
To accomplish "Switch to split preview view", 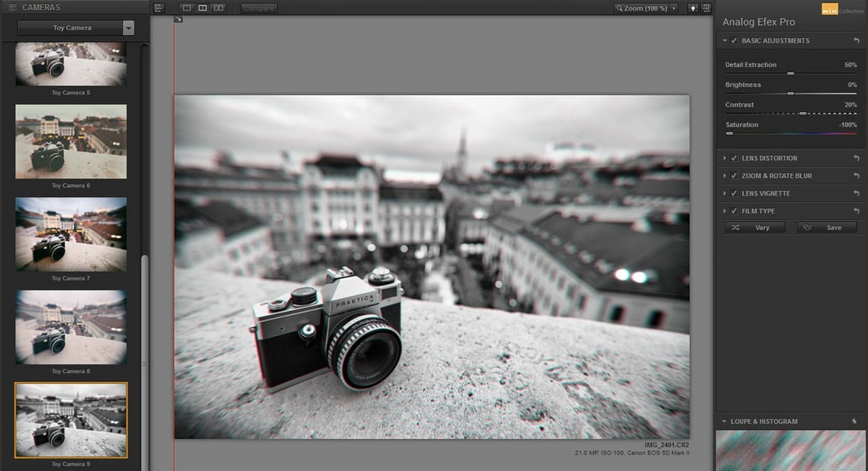I will [203, 8].
